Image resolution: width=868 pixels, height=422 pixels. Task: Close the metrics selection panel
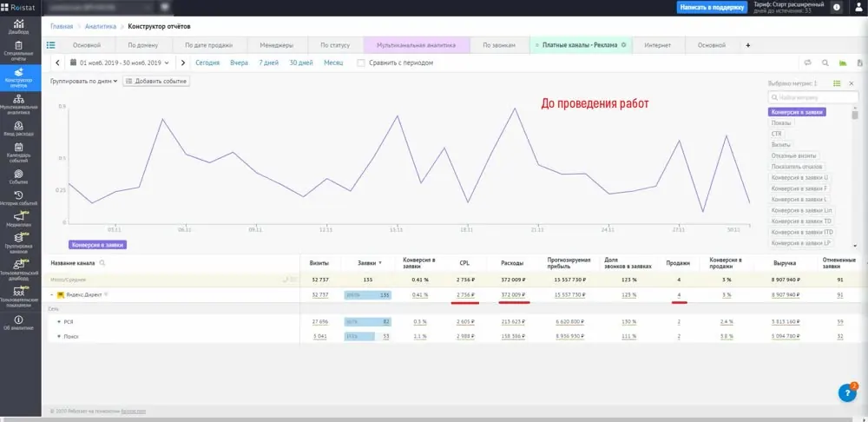pyautogui.click(x=852, y=83)
